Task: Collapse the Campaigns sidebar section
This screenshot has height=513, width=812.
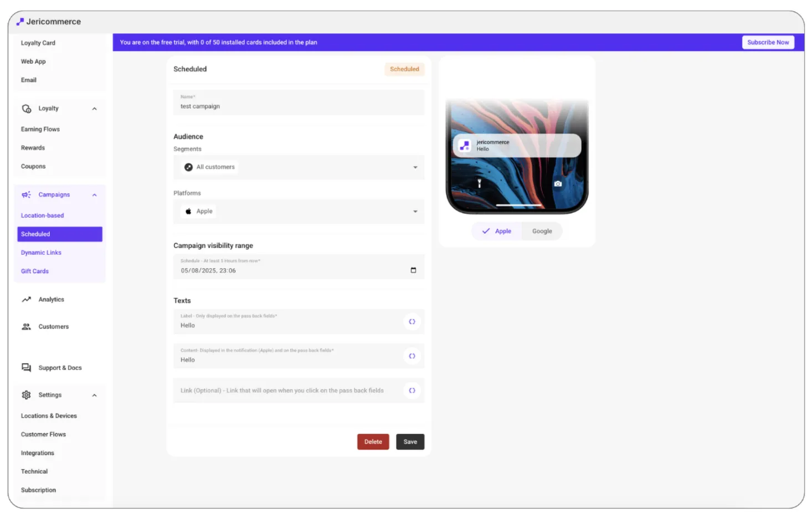Action: tap(94, 195)
